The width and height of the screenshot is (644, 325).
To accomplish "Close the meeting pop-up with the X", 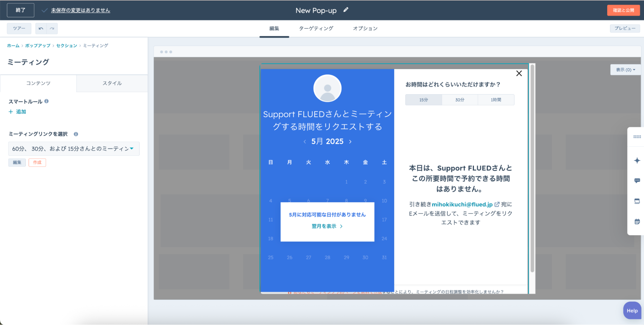I will point(519,73).
